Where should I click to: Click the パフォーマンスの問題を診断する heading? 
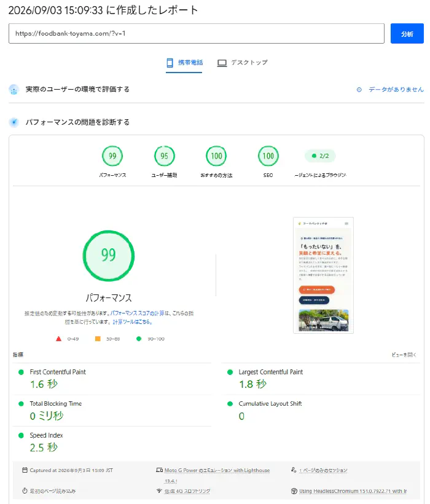77,122
